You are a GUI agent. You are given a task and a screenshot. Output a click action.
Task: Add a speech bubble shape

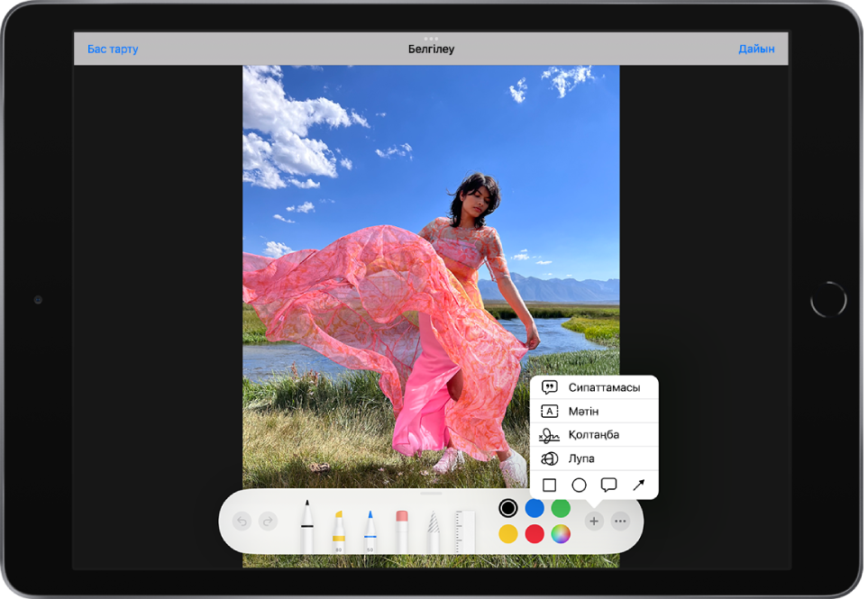(x=608, y=485)
